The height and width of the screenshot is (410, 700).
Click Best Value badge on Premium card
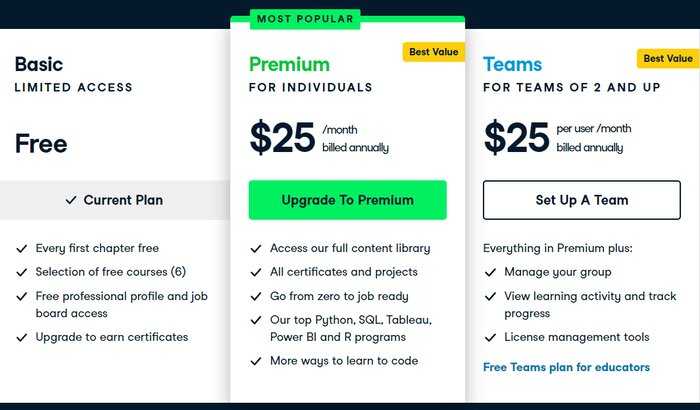tap(433, 52)
